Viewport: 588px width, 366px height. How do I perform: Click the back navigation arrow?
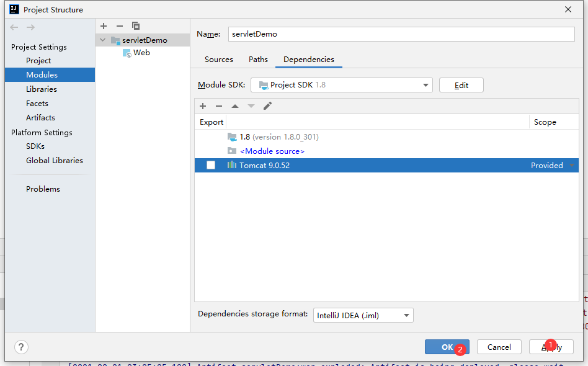point(14,27)
